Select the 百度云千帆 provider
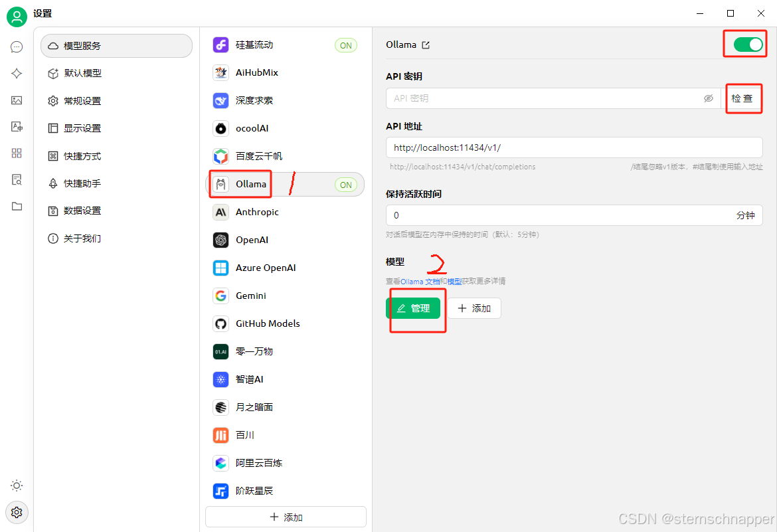 tap(285, 156)
